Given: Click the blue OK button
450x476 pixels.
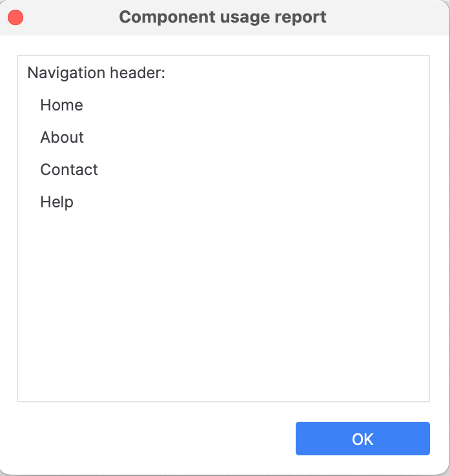Looking at the screenshot, I should pyautogui.click(x=363, y=439).
